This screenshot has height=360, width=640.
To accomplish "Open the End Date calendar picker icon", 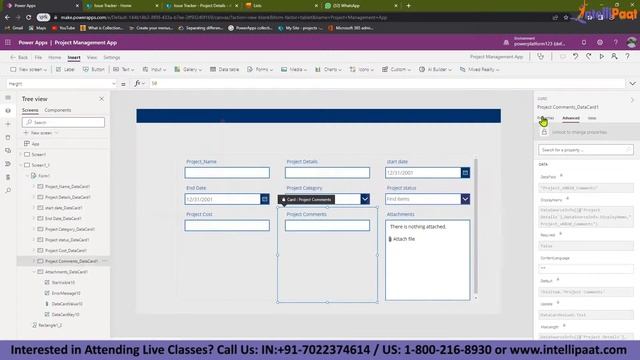I will [264, 199].
